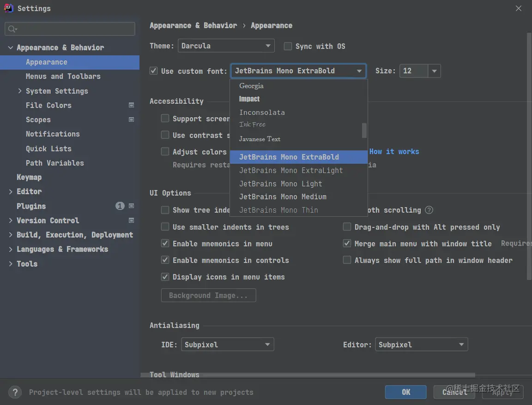This screenshot has width=532, height=405.
Task: Open the font Size dropdown arrow
Action: tap(434, 71)
